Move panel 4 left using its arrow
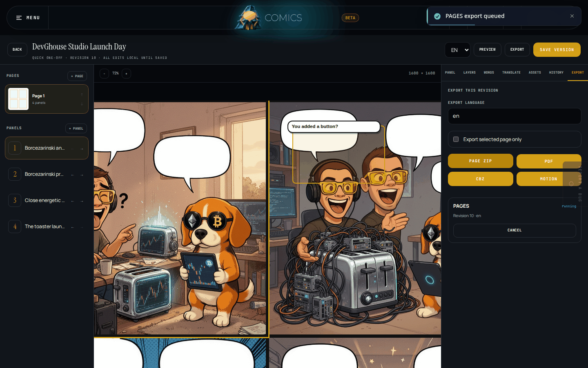 pyautogui.click(x=72, y=227)
